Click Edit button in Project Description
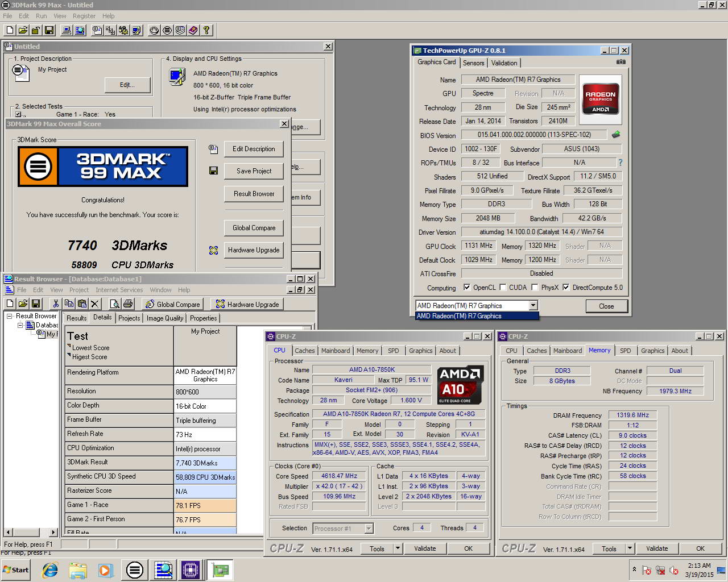 127,85
